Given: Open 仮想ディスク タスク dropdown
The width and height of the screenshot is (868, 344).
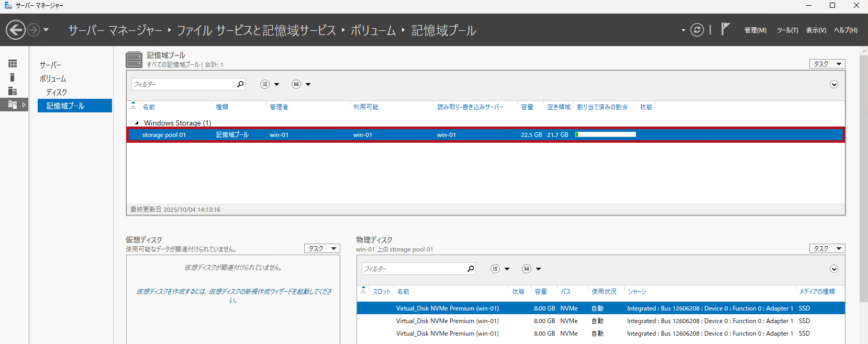Looking at the screenshot, I should pos(321,248).
